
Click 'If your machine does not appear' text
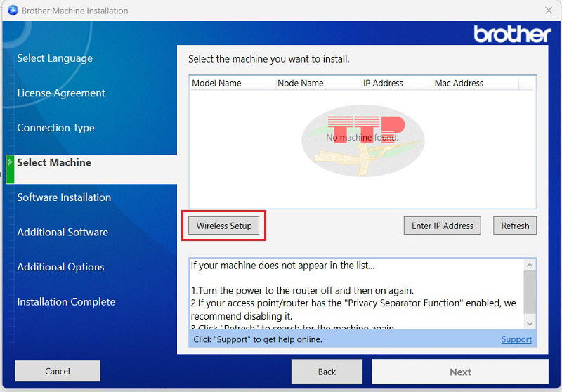coord(282,266)
